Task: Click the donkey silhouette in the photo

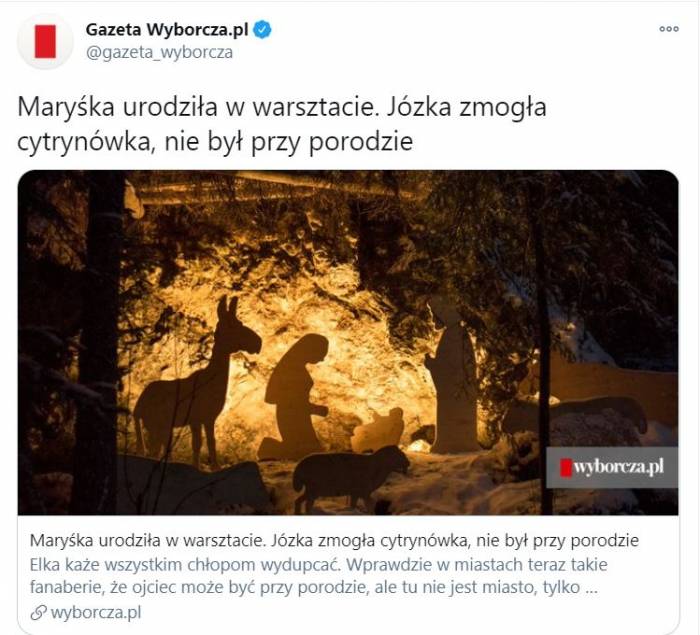Action: pos(198,382)
